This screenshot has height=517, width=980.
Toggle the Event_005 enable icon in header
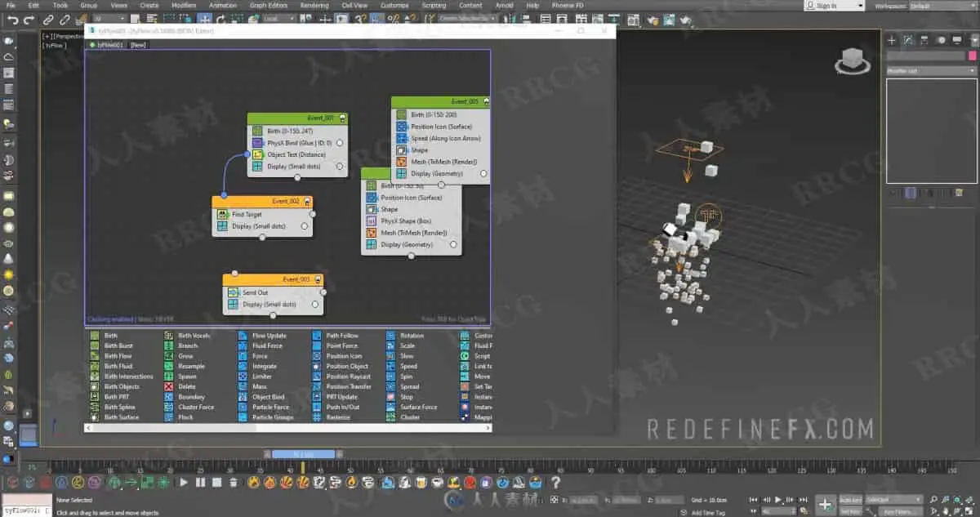[x=486, y=101]
